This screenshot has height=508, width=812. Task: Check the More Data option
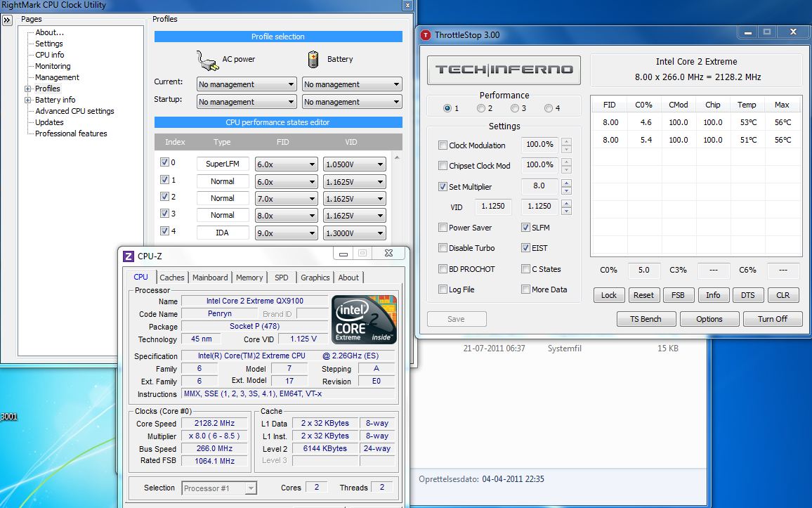point(525,289)
